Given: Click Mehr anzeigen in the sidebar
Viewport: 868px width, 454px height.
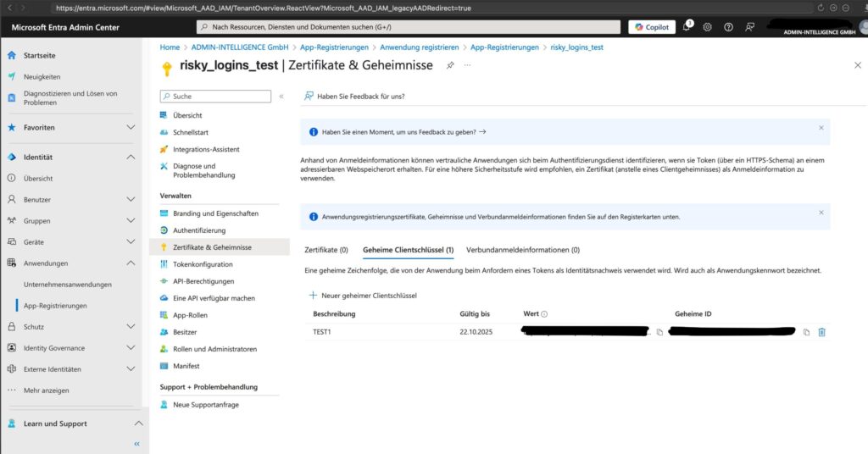Looking at the screenshot, I should [x=47, y=390].
